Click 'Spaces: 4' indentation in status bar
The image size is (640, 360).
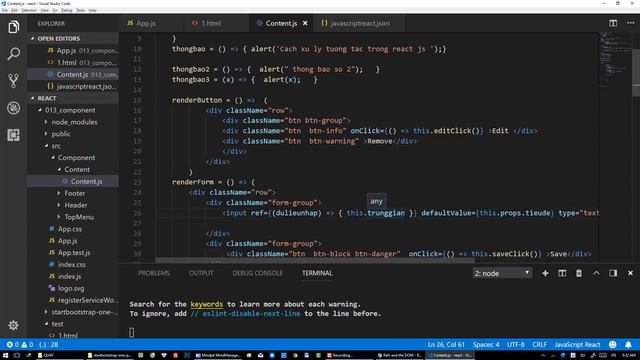(x=486, y=344)
